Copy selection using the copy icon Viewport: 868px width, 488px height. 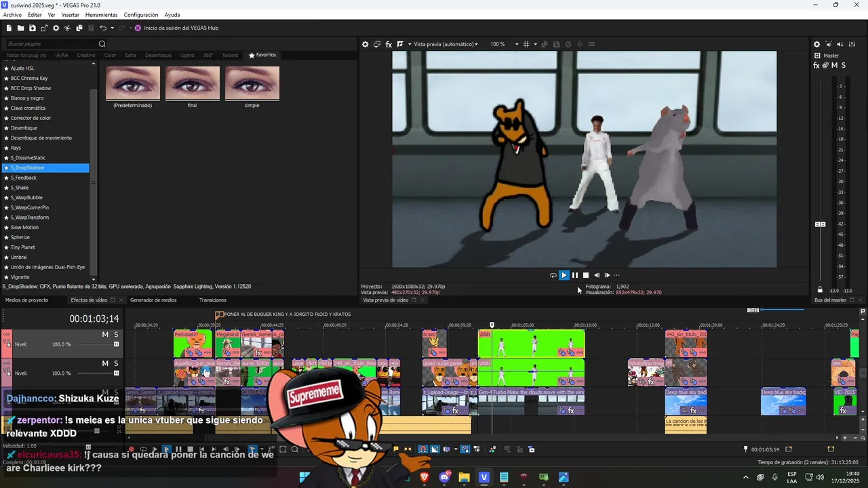(79, 28)
